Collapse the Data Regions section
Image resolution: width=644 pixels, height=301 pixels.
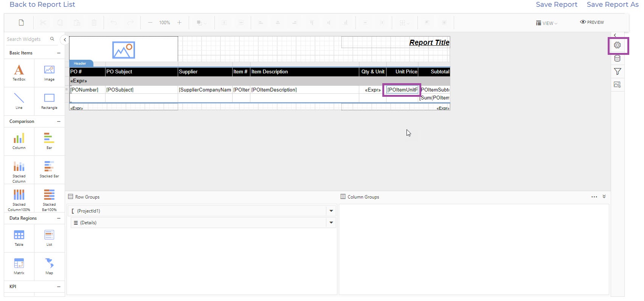(x=59, y=218)
